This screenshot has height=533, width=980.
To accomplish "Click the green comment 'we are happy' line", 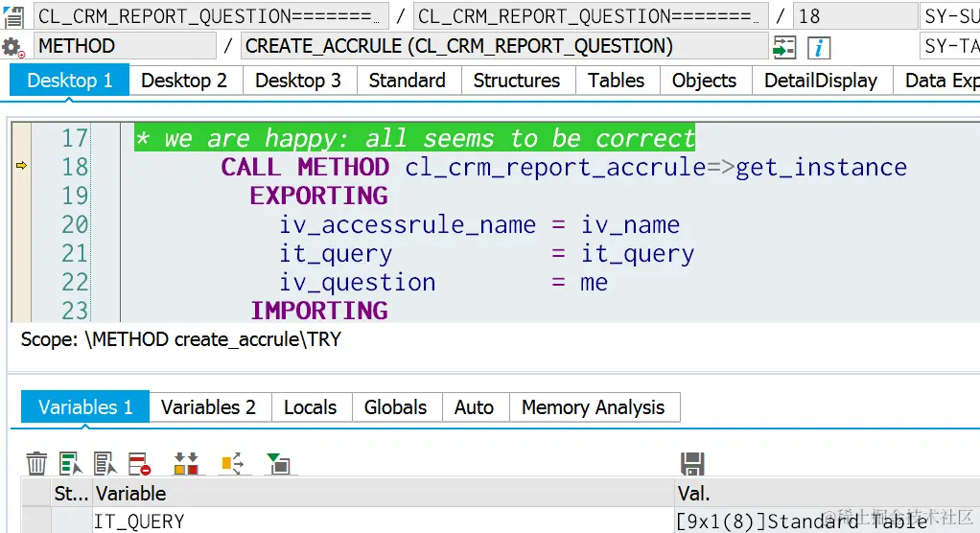I will tap(415, 138).
